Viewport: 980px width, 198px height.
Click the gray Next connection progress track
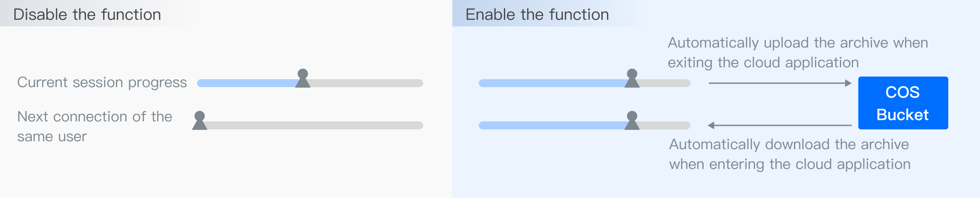point(313,125)
